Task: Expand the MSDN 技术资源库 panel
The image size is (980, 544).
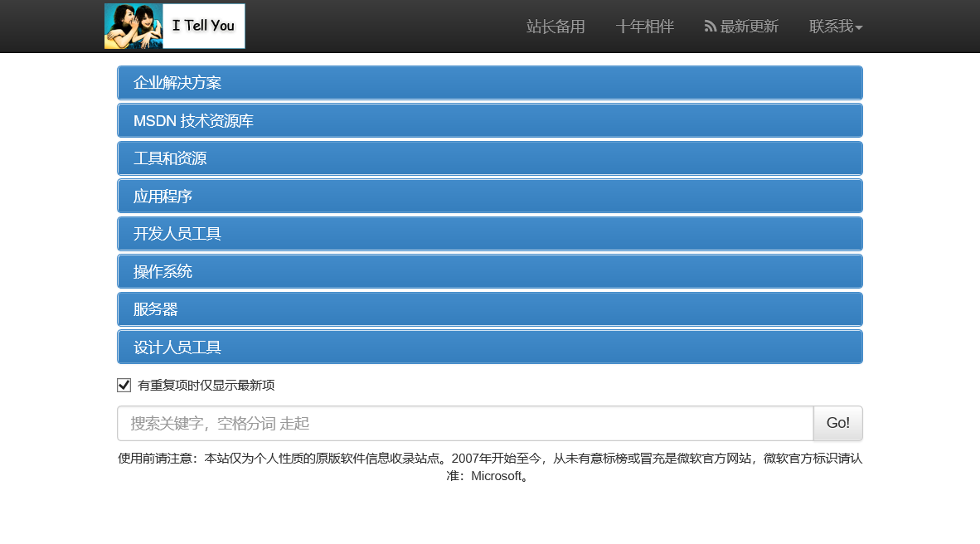Action: pyautogui.click(x=490, y=121)
